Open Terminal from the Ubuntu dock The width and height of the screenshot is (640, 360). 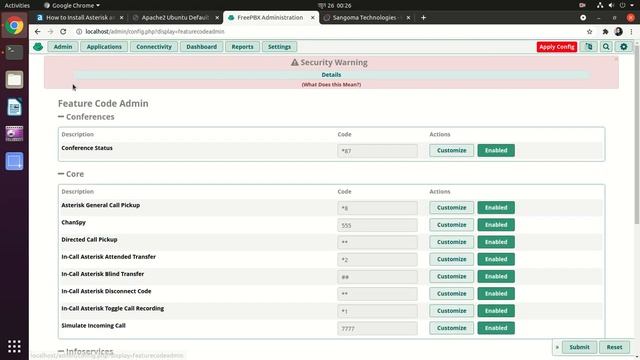pyautogui.click(x=14, y=52)
